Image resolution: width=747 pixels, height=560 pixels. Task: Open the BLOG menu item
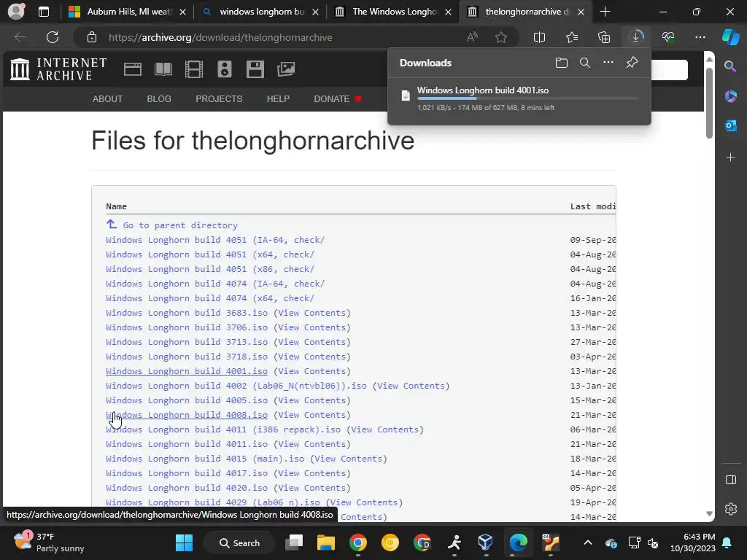pyautogui.click(x=159, y=99)
